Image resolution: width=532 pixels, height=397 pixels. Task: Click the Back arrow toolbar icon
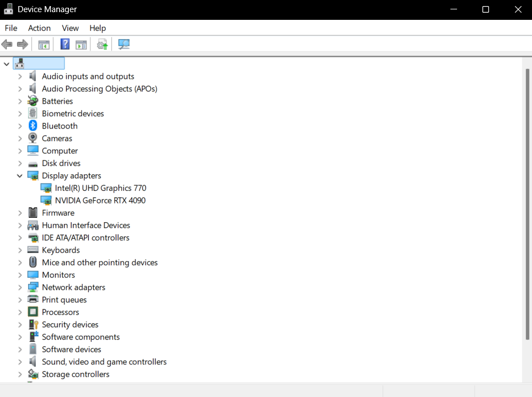pyautogui.click(x=7, y=44)
